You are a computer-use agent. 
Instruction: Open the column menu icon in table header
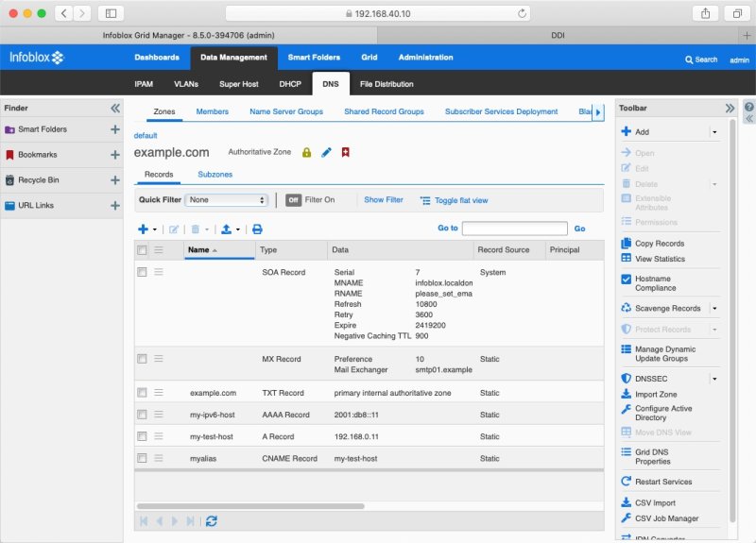pos(159,250)
